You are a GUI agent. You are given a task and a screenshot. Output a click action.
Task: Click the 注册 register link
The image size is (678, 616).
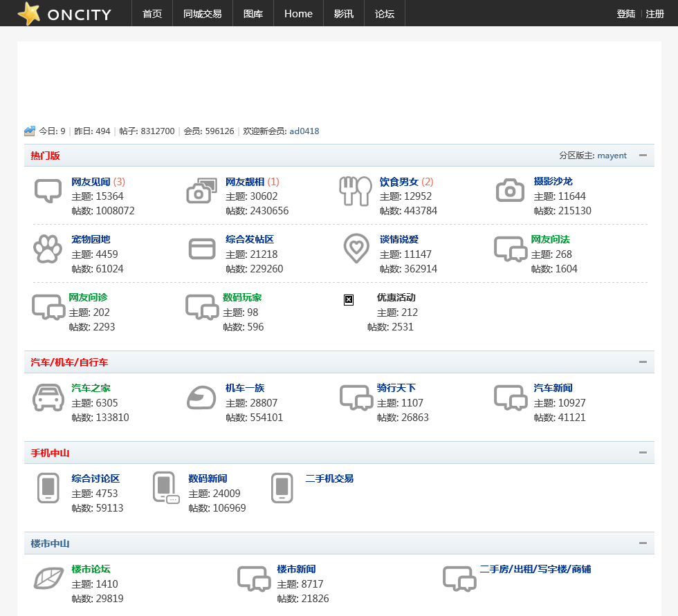point(654,14)
